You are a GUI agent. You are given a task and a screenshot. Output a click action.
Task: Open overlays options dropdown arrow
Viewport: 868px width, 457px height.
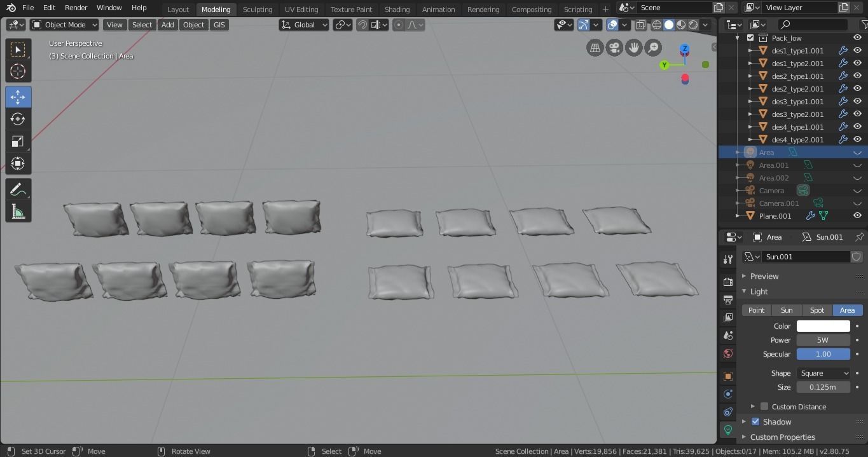coord(624,25)
